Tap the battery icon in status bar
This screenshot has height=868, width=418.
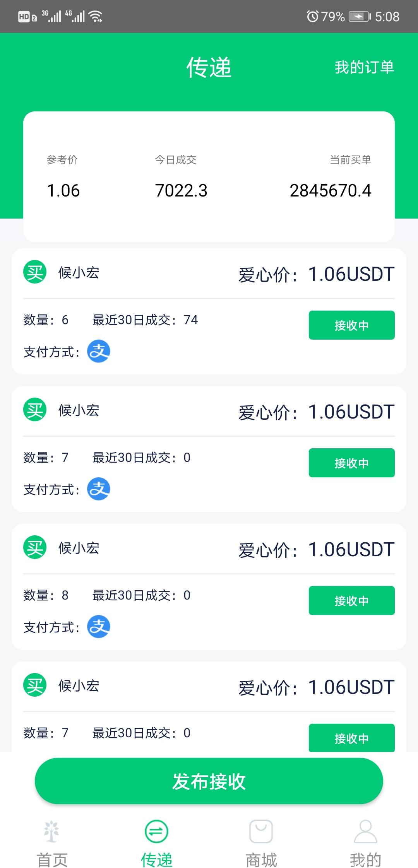pyautogui.click(x=360, y=16)
